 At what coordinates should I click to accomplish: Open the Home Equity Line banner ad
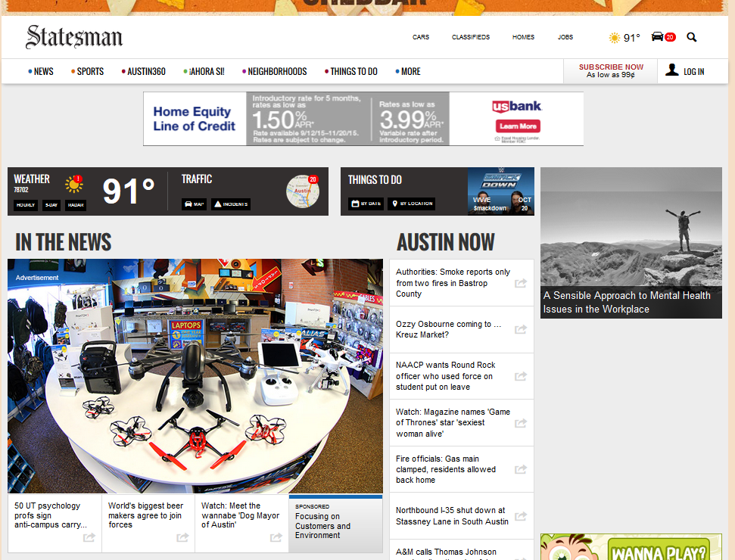[x=363, y=119]
